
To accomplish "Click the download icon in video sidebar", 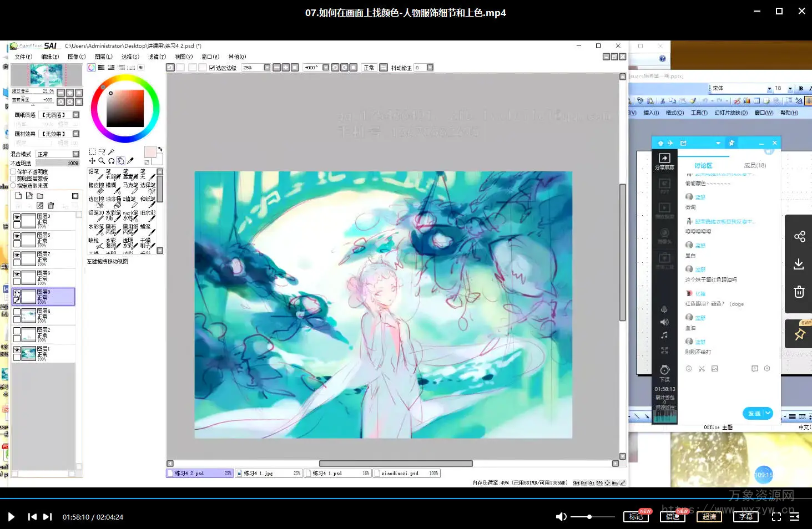I will point(799,264).
